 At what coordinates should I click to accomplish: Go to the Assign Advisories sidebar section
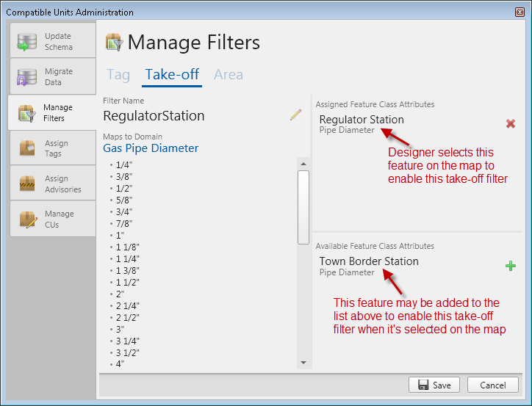tap(52, 184)
